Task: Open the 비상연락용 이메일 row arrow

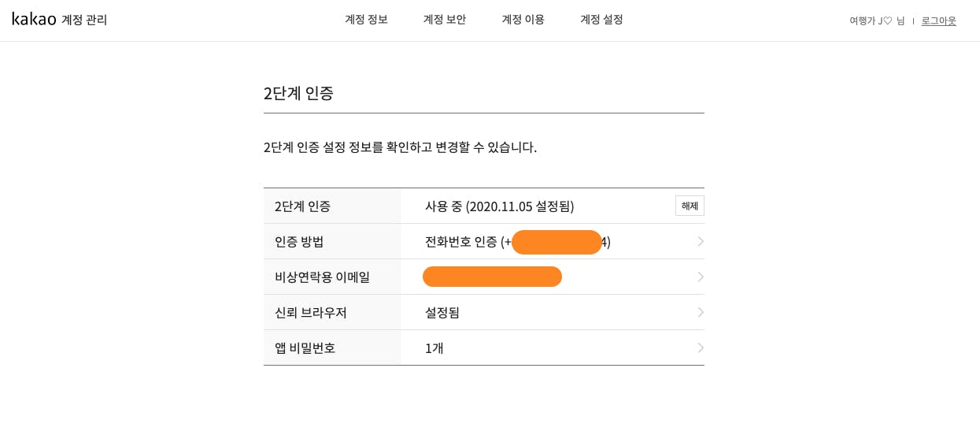Action: click(701, 277)
